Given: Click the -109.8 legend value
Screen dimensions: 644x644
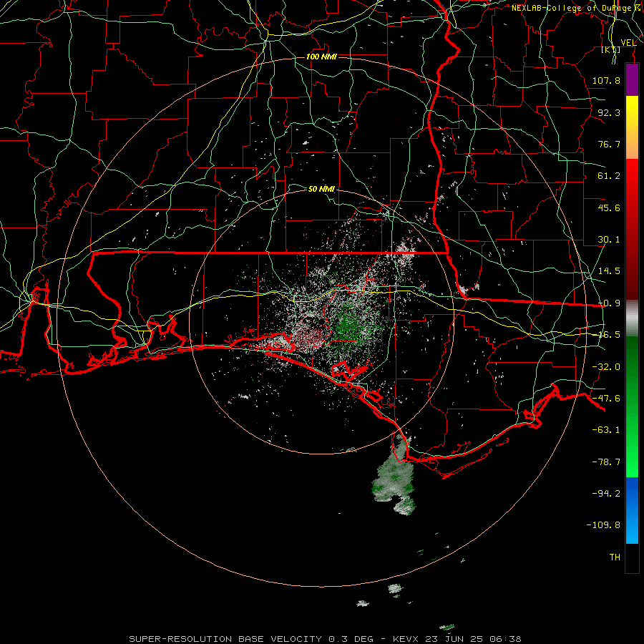Looking at the screenshot, I should pyautogui.click(x=603, y=525).
